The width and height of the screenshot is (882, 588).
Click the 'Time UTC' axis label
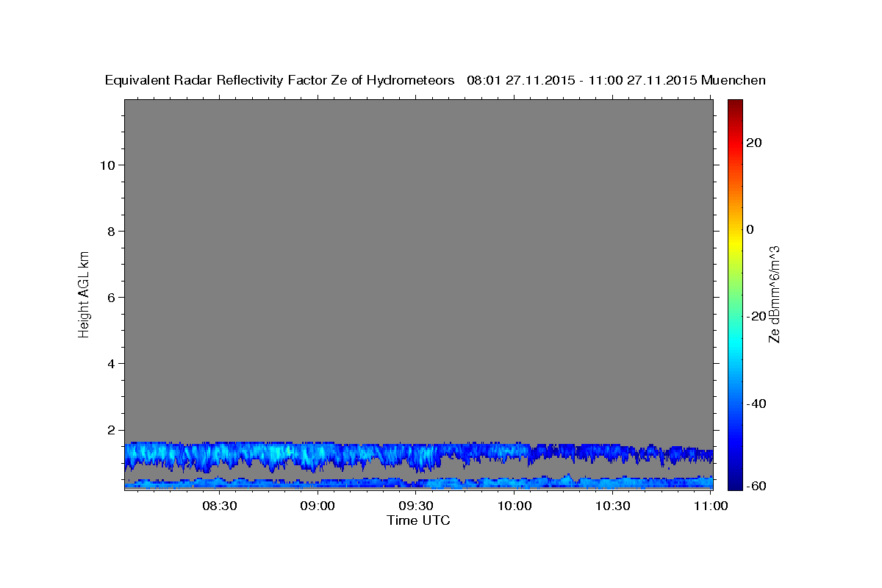tap(418, 520)
